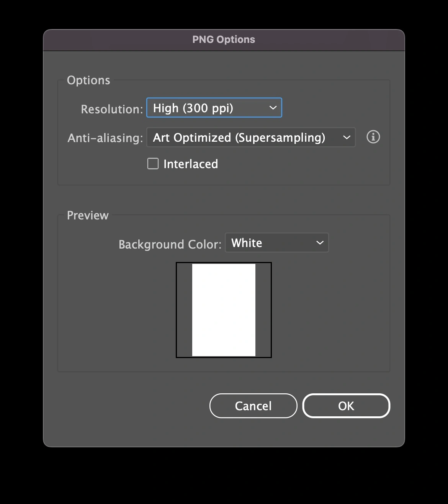The image size is (448, 504).
Task: Click the PNG Options title bar
Action: coord(224,40)
